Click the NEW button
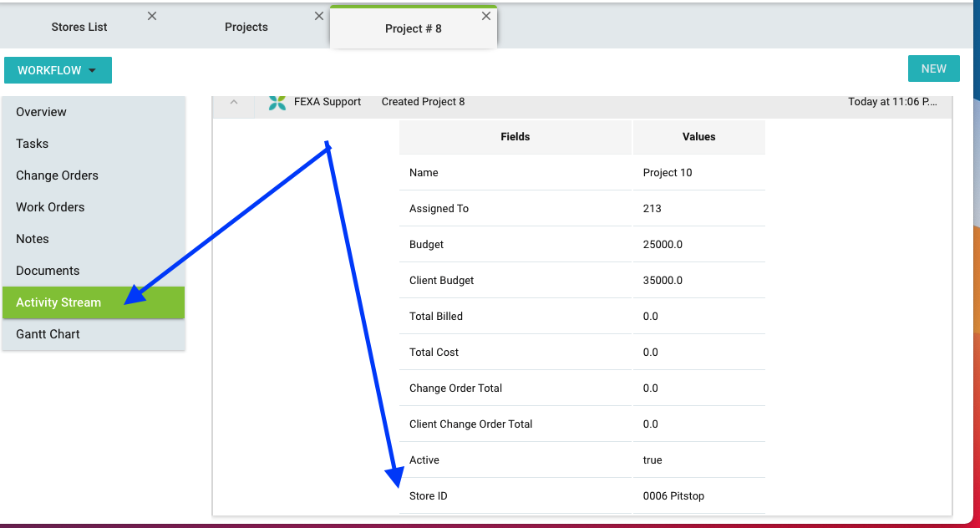 pyautogui.click(x=933, y=69)
